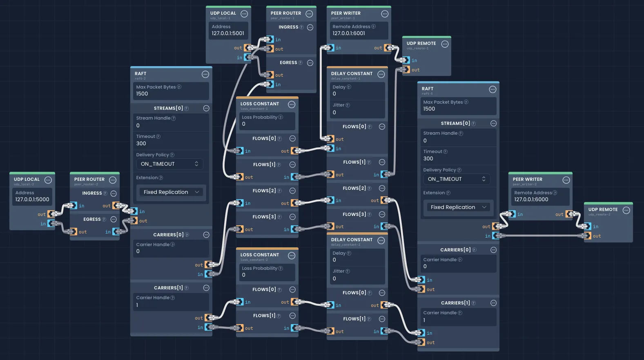Collapse the UDP REMOTE udp_remote-1 node
Screen dimensions: 644x360
[445, 44]
